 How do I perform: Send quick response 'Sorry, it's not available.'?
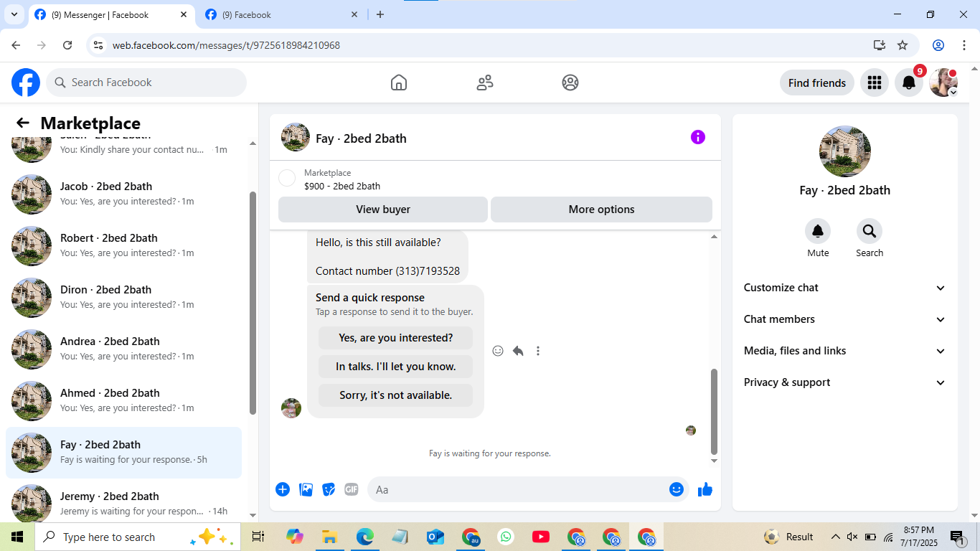395,395
